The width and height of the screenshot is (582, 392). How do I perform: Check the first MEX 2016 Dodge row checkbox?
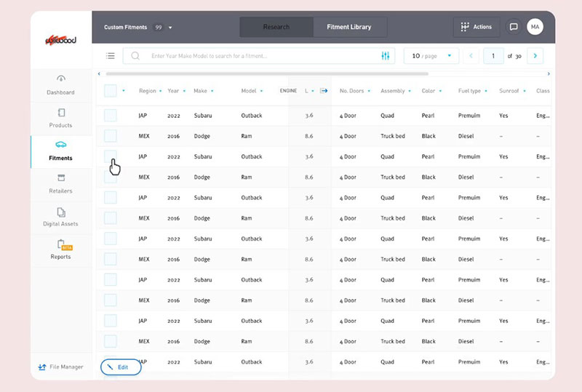click(x=111, y=136)
